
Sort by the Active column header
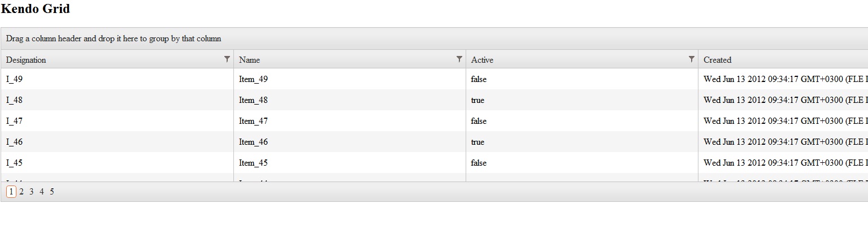pyautogui.click(x=482, y=60)
